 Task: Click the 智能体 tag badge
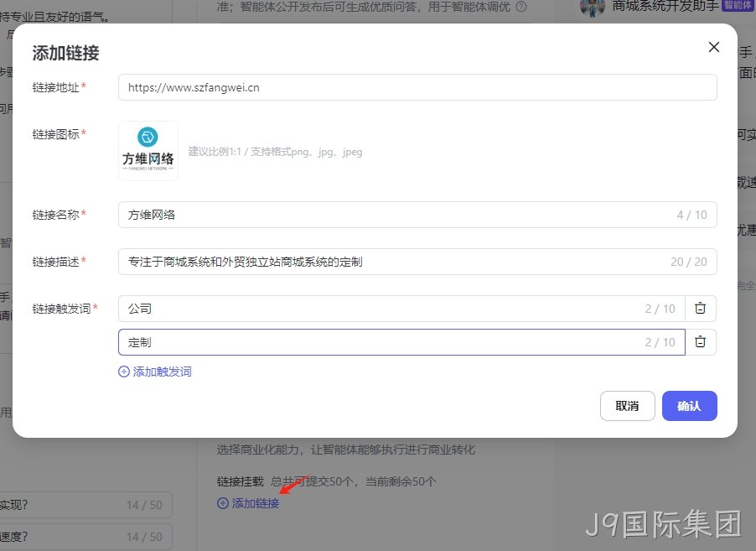click(738, 5)
